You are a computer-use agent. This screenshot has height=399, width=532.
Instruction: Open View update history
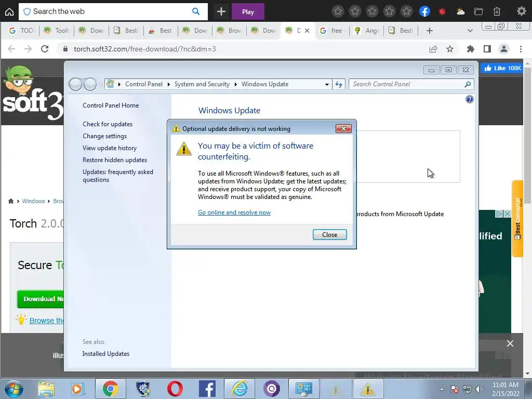pyautogui.click(x=110, y=148)
